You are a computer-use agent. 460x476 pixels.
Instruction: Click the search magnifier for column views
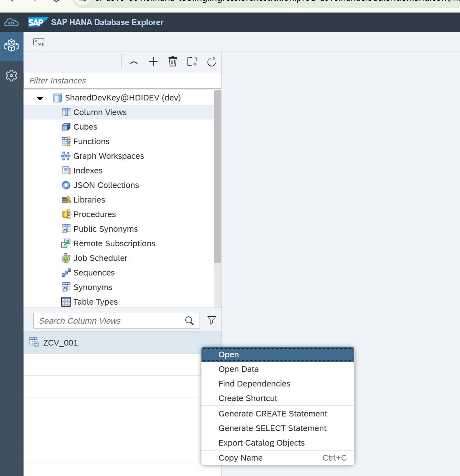(x=189, y=320)
